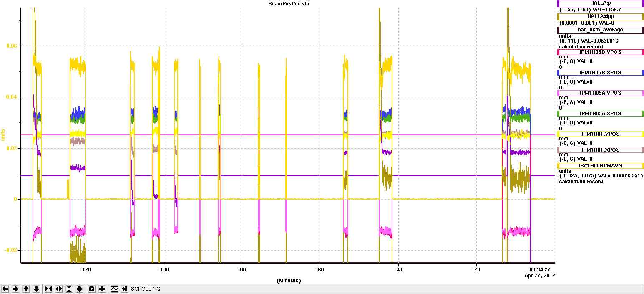Click the vertical zoom-in hourglass icon
The height and width of the screenshot is (294, 644).
coord(69,289)
